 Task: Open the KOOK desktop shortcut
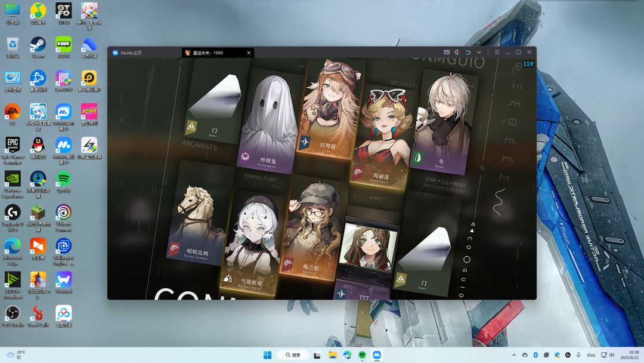tap(64, 47)
